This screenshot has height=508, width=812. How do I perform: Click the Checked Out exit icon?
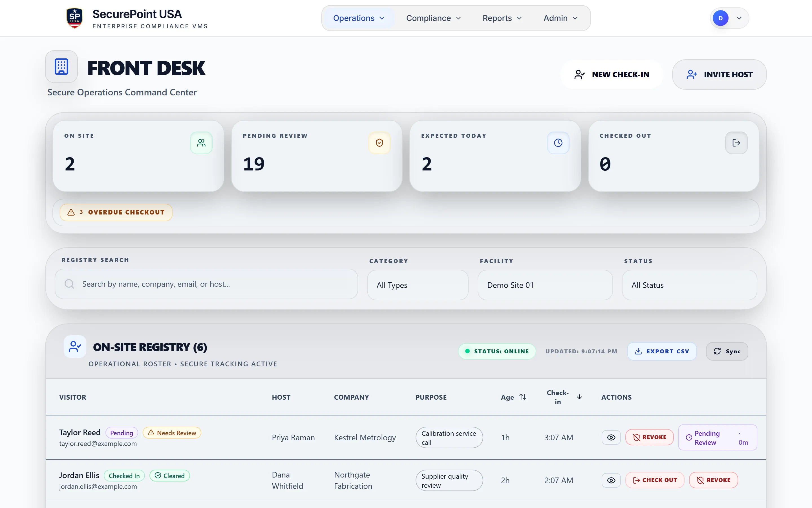[736, 143]
